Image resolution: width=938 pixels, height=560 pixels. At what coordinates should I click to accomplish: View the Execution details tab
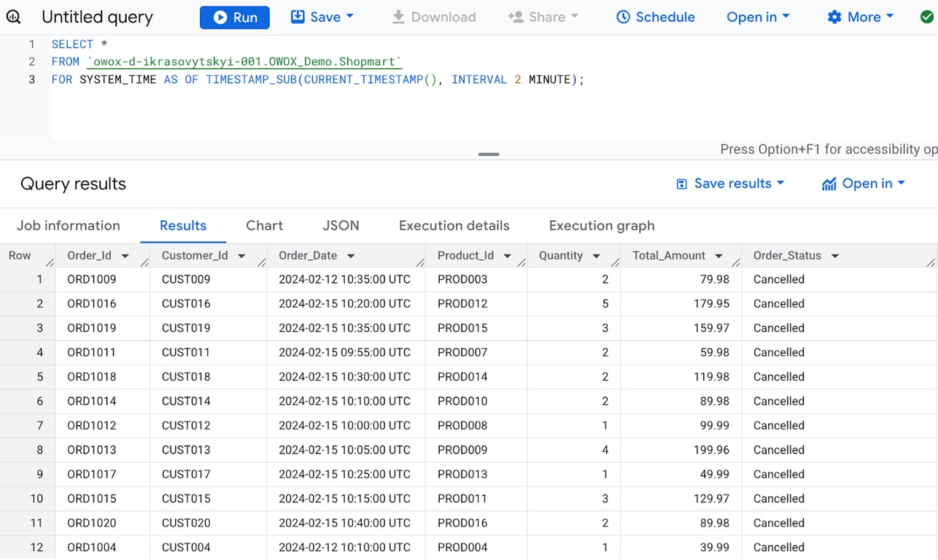click(x=454, y=226)
